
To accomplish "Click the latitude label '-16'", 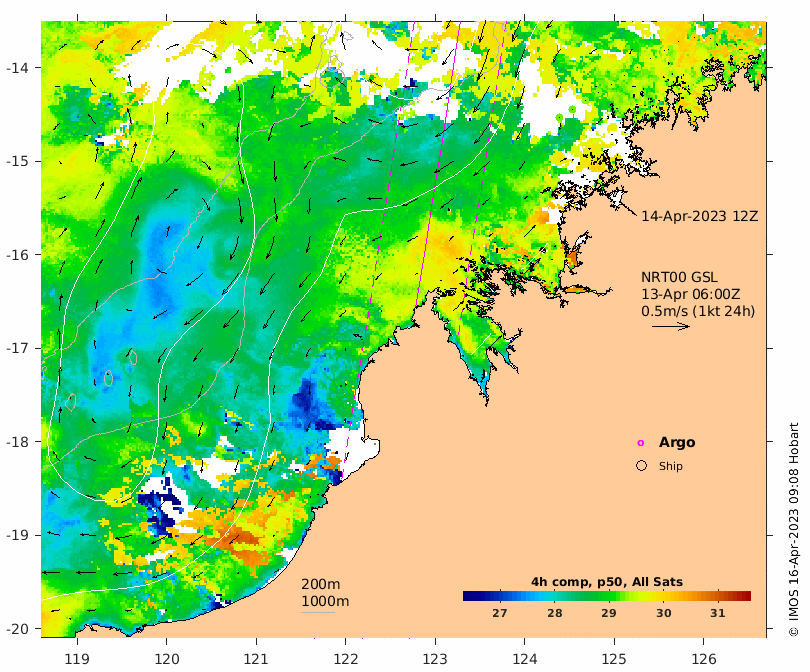I will [17, 255].
